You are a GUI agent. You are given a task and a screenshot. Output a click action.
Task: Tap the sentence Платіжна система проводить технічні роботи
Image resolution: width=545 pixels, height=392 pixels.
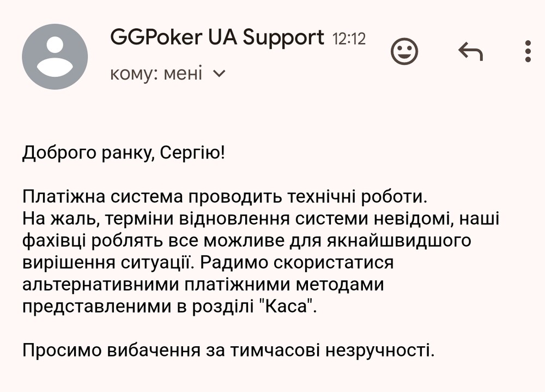click(x=225, y=197)
